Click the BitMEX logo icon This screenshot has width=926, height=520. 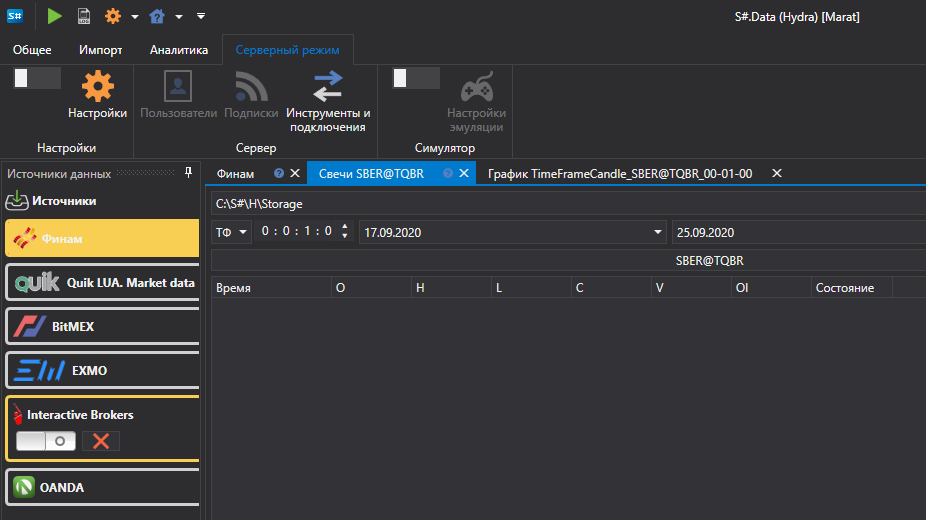pos(30,326)
